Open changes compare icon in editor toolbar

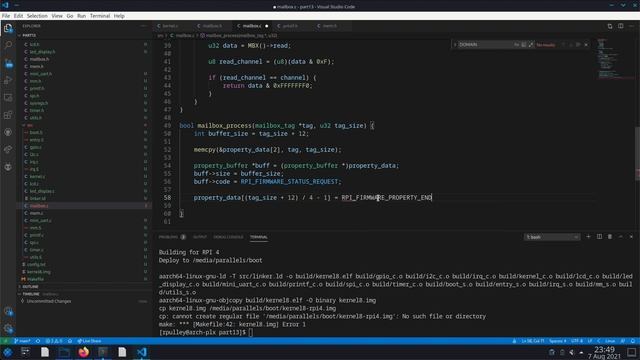610,26
